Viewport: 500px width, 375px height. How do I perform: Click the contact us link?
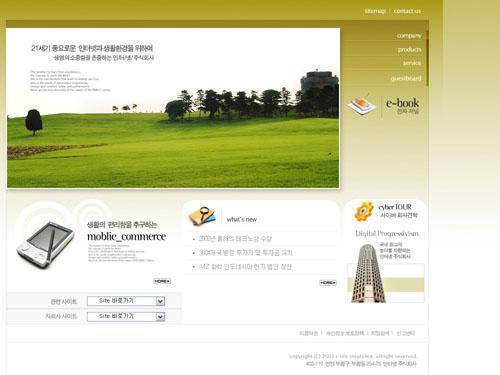click(407, 11)
